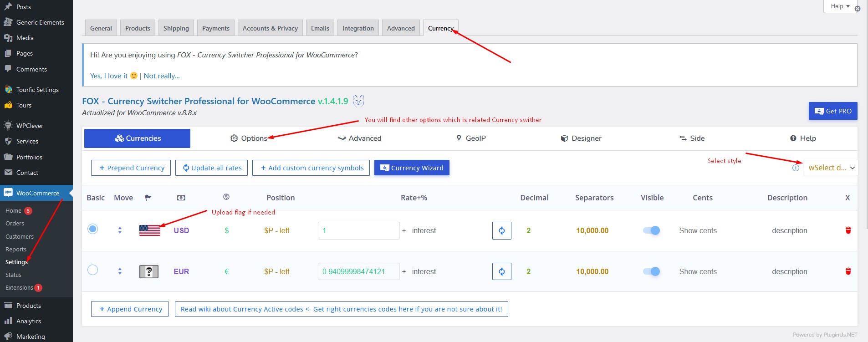The height and width of the screenshot is (342, 868).
Task: Click the dollar symbol column header icon
Action: pyautogui.click(x=226, y=197)
